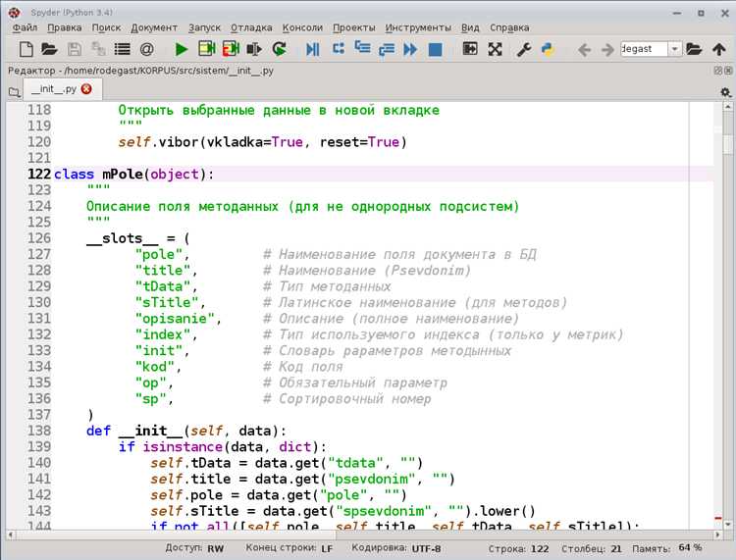This screenshot has width=736, height=560.
Task: Open preferences with wrench icon
Action: tap(524, 49)
